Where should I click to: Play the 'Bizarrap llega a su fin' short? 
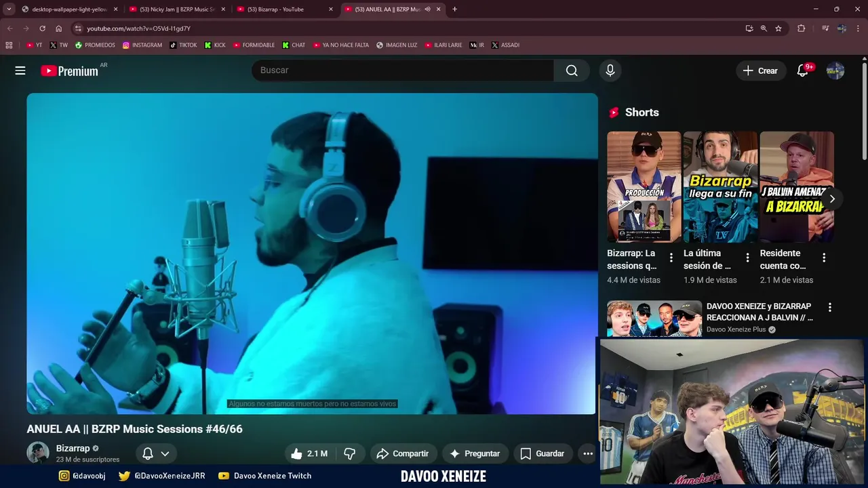(x=720, y=186)
